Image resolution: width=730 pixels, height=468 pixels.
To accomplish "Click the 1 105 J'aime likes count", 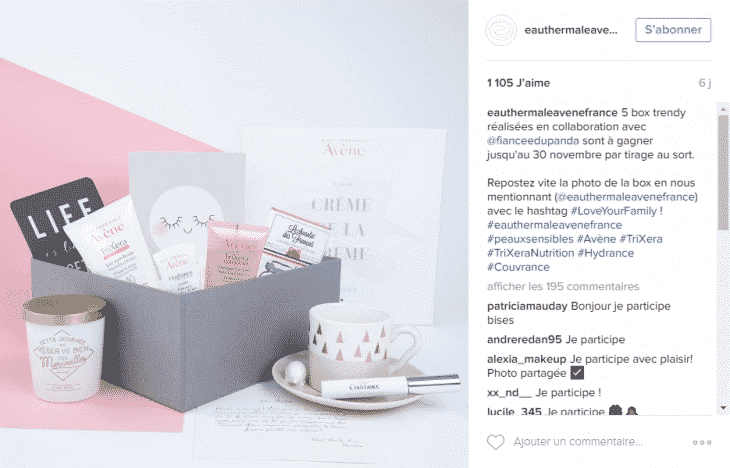I will (x=518, y=83).
